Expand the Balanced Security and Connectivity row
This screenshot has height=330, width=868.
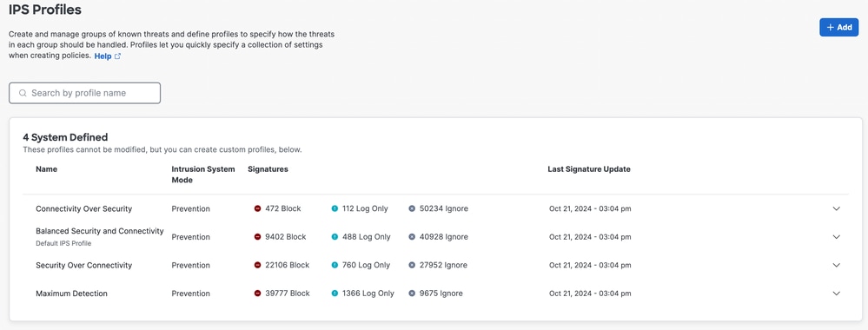[837, 237]
